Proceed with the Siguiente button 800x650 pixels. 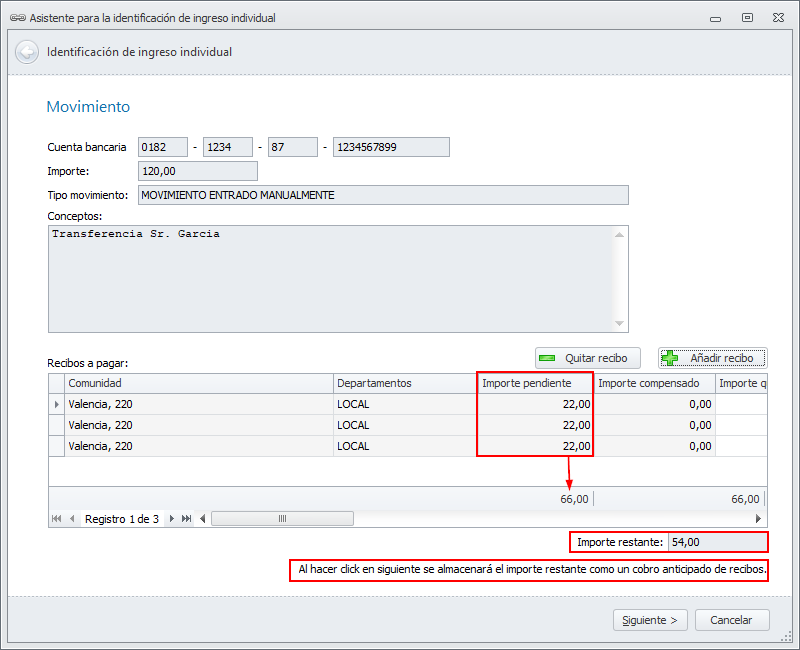tap(650, 620)
